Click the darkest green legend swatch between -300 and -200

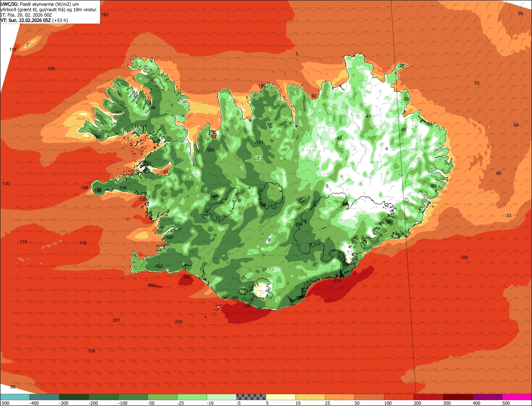coord(74,397)
